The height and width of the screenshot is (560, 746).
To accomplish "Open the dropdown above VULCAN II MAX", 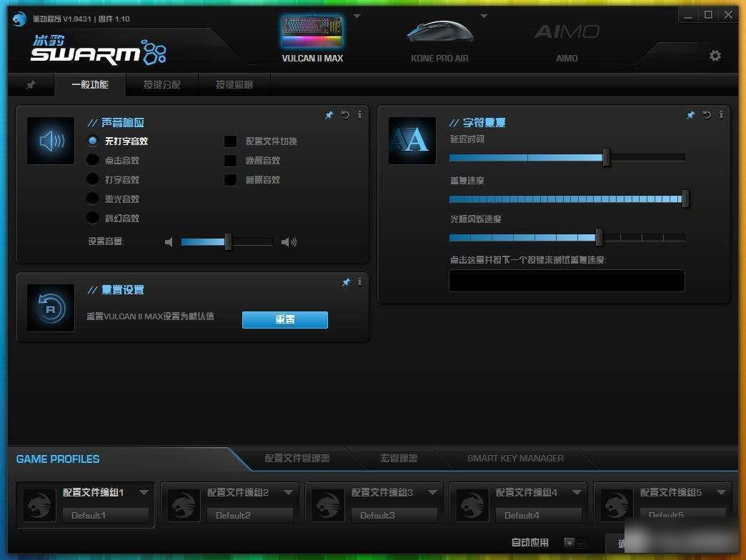I will pyautogui.click(x=357, y=16).
